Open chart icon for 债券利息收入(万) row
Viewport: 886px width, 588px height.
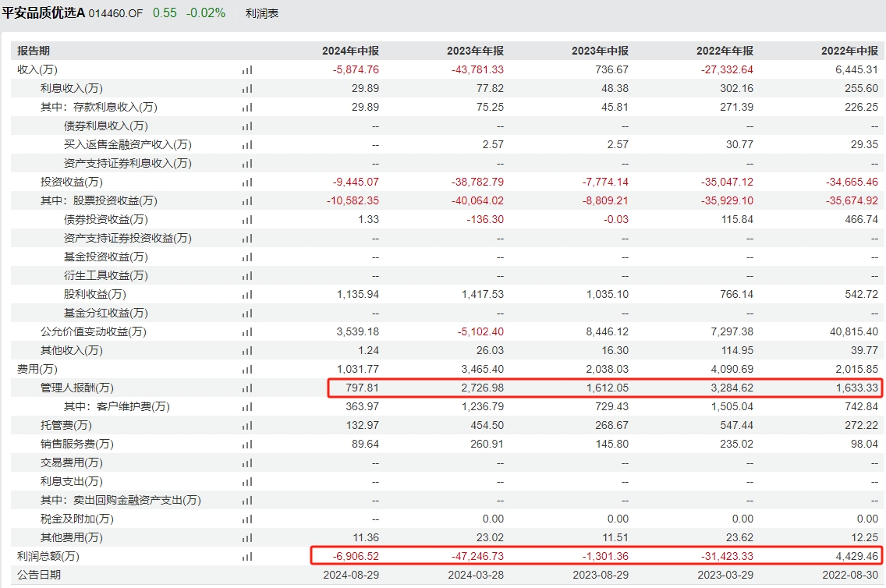[x=247, y=126]
